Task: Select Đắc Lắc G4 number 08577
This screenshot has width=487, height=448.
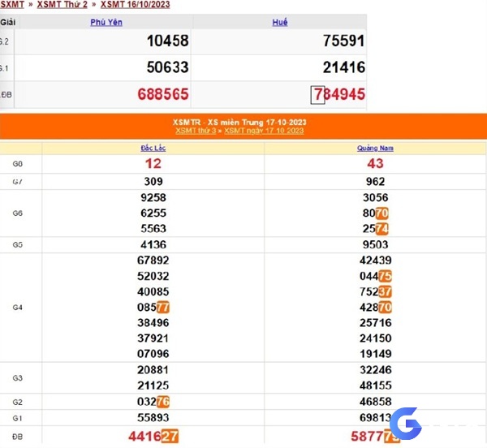Action: pos(153,308)
